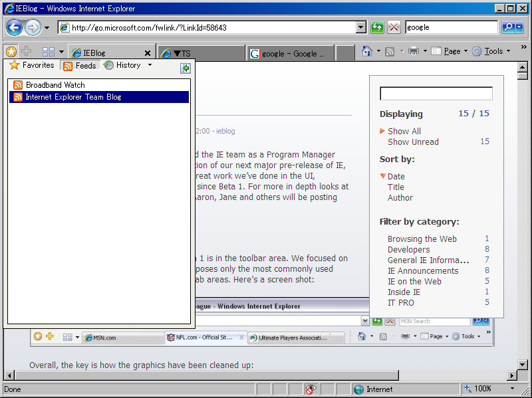
Task: Go back with the Back arrow button
Action: pos(14,27)
